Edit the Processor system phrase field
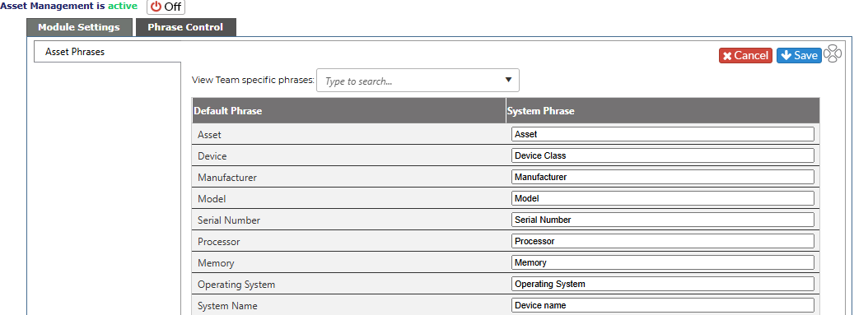This screenshot has width=868, height=315. [x=663, y=241]
